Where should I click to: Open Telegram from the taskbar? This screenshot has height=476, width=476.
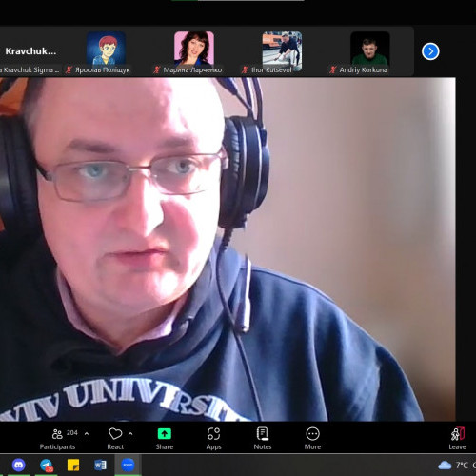(x=47, y=466)
